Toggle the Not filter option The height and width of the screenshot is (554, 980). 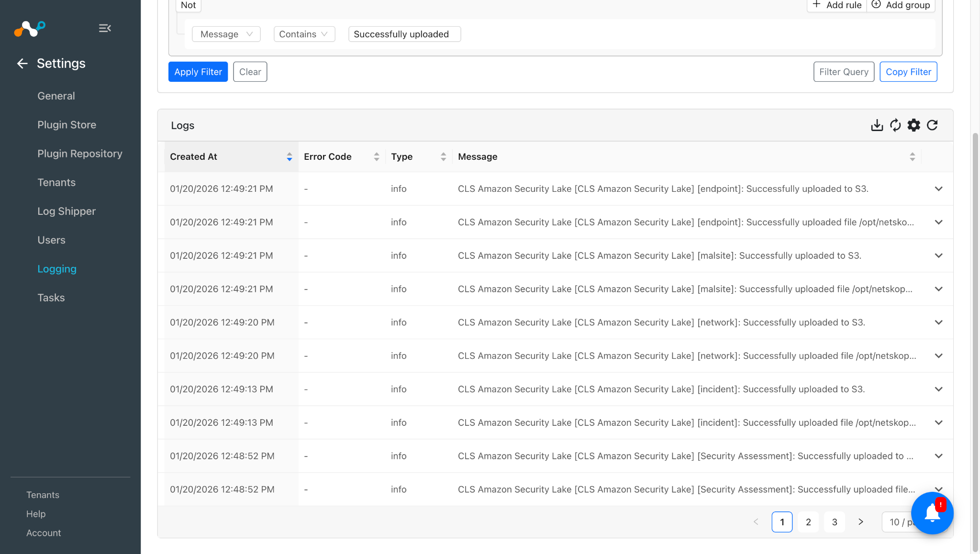coord(189,5)
